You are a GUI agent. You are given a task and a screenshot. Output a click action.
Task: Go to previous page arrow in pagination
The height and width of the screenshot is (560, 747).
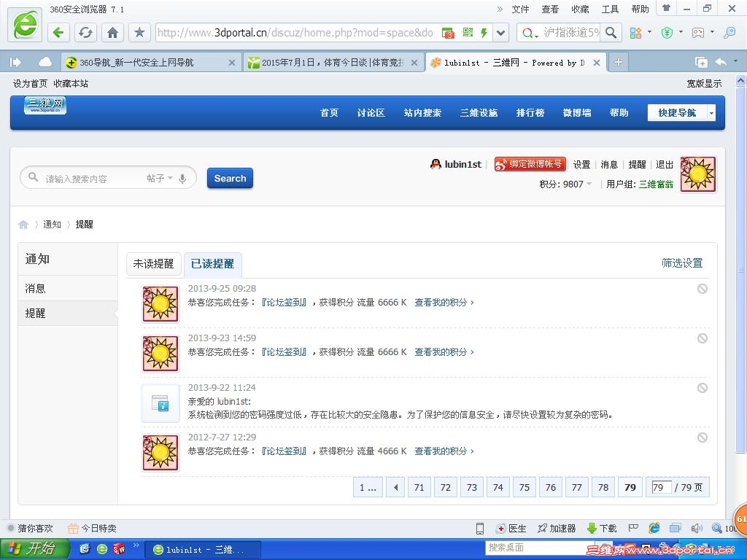pyautogui.click(x=395, y=487)
